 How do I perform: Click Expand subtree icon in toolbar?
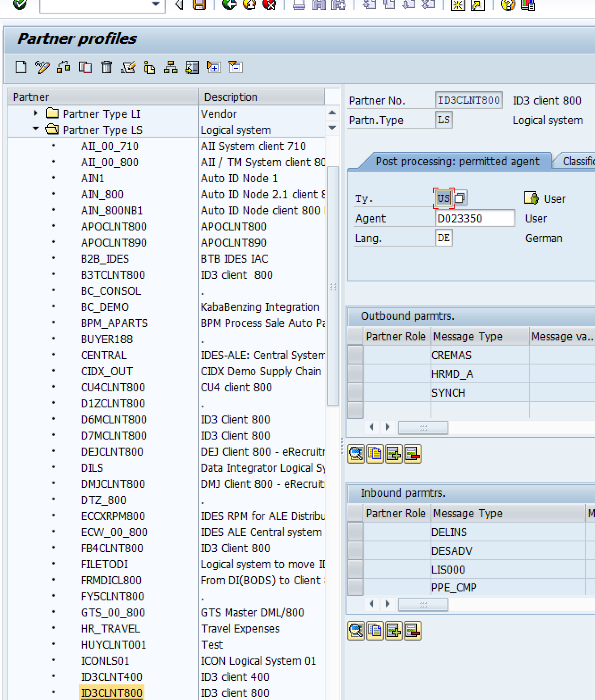pyautogui.click(x=214, y=67)
